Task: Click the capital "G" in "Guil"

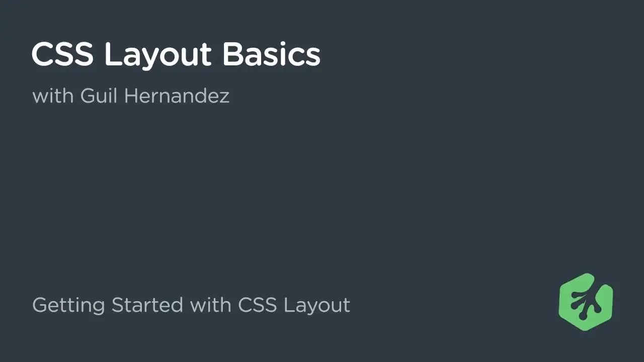Action: pos(88,96)
